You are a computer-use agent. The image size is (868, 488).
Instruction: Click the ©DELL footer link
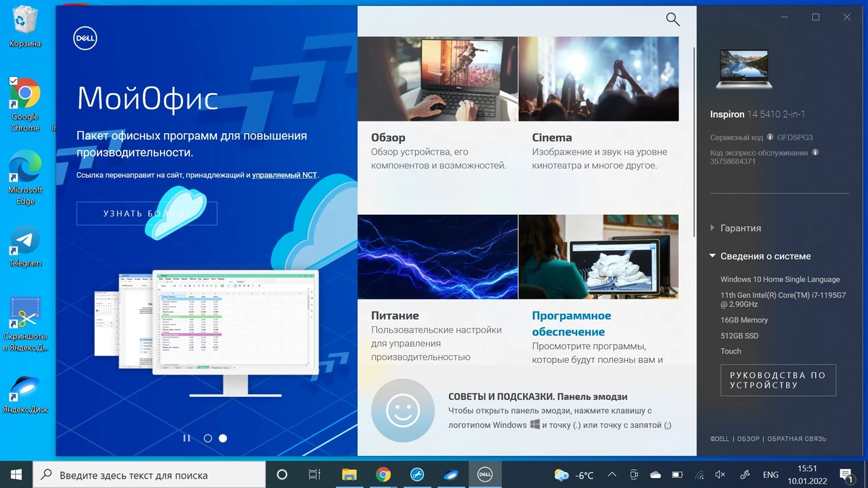point(720,439)
